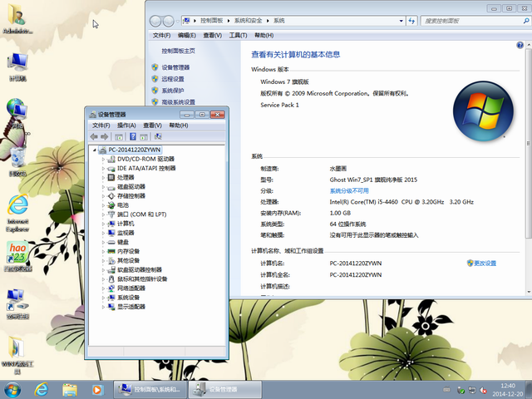Screen dimensions: 532x399
Task: Open 查看(V) menu in Control Panel window
Action: [x=213, y=35]
